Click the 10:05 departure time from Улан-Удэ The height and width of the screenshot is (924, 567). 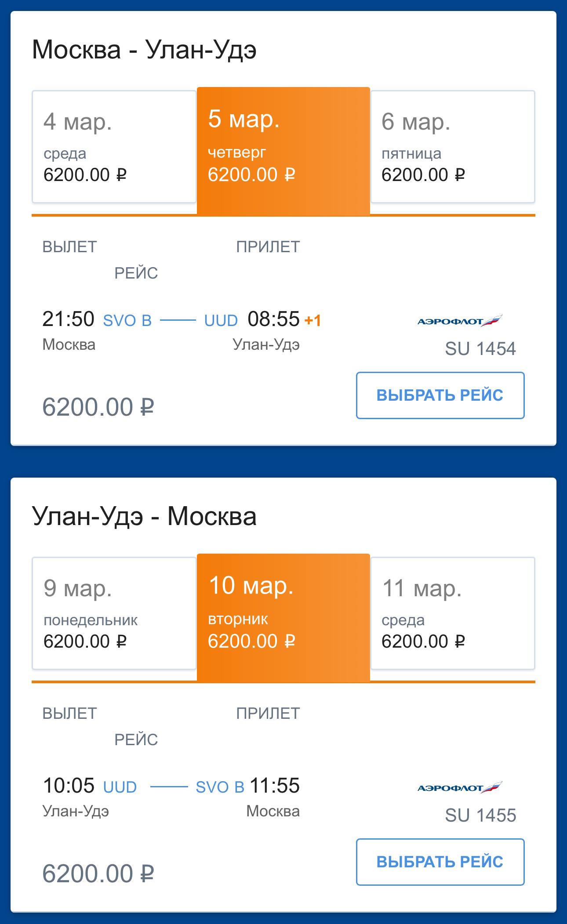tap(69, 786)
